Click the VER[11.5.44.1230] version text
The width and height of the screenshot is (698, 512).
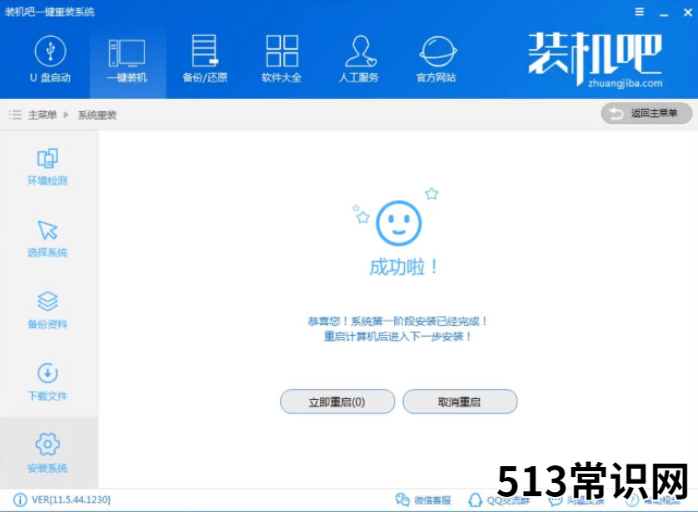tap(71, 500)
